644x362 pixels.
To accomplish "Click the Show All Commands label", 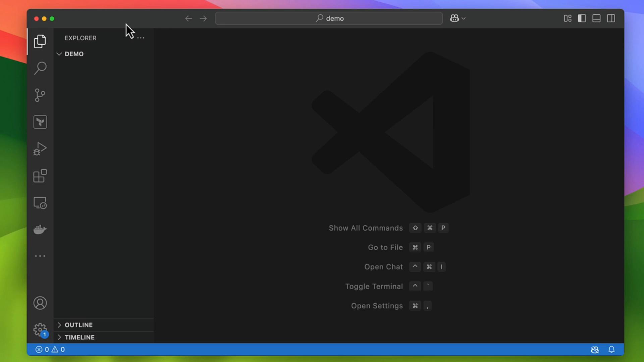I will [366, 228].
